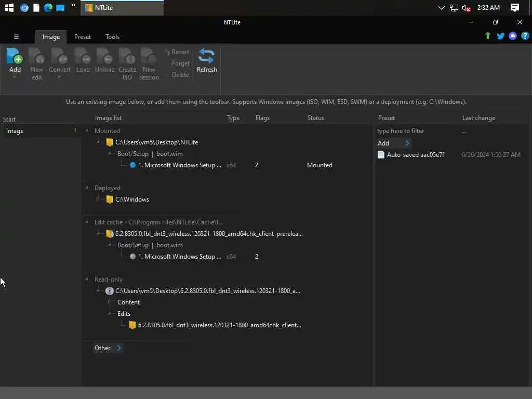Collapse the Edits node
The height and width of the screenshot is (399, 532).
[109, 313]
